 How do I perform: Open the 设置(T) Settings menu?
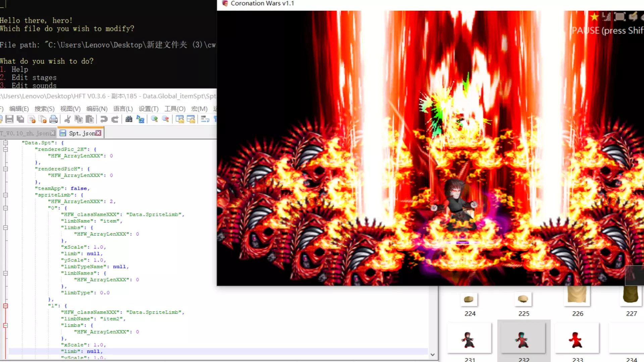pyautogui.click(x=149, y=109)
